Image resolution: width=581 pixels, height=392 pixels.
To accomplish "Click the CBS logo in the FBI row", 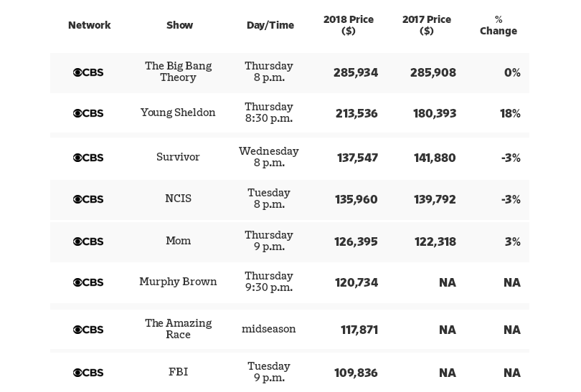I will point(88,373).
